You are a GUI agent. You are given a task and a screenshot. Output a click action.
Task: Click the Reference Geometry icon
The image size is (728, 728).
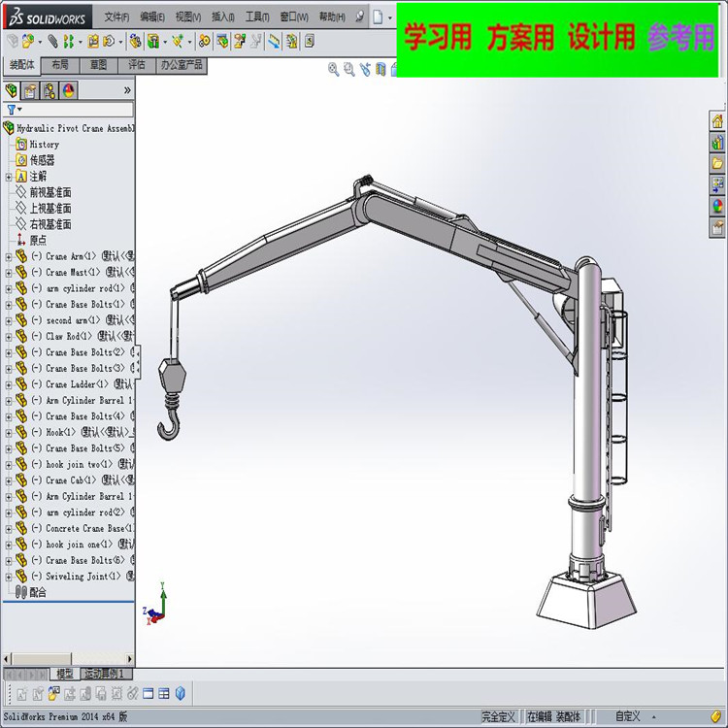pyautogui.click(x=178, y=42)
